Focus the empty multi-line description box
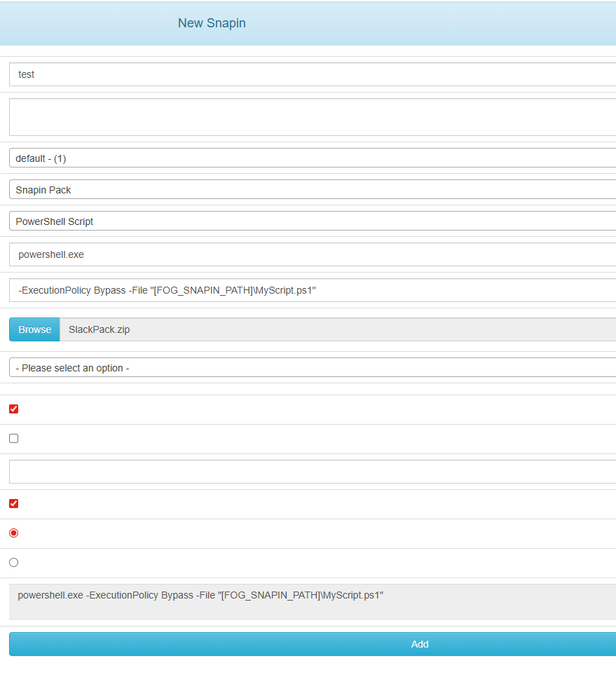 [x=312, y=117]
